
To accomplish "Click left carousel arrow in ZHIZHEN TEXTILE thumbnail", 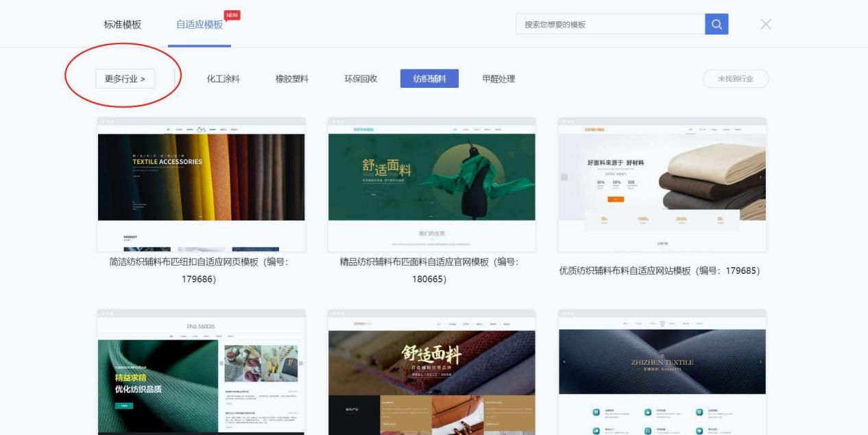I will click(564, 362).
